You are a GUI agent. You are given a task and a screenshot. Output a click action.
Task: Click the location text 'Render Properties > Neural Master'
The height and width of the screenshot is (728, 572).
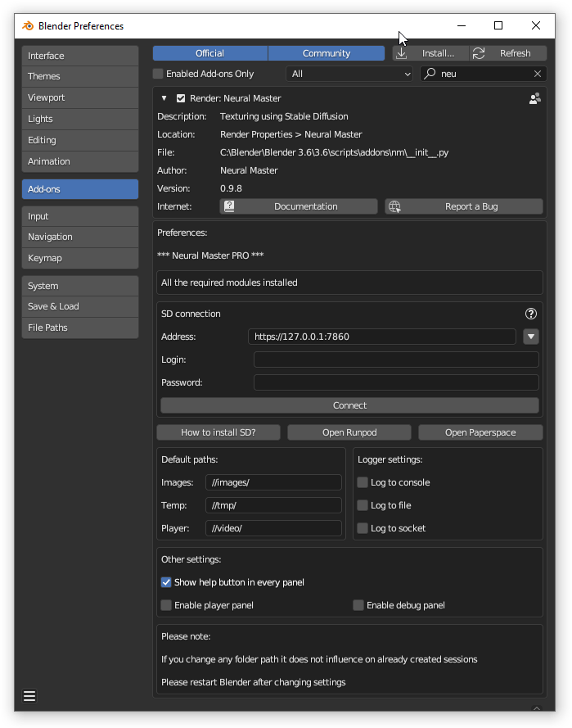coord(291,134)
